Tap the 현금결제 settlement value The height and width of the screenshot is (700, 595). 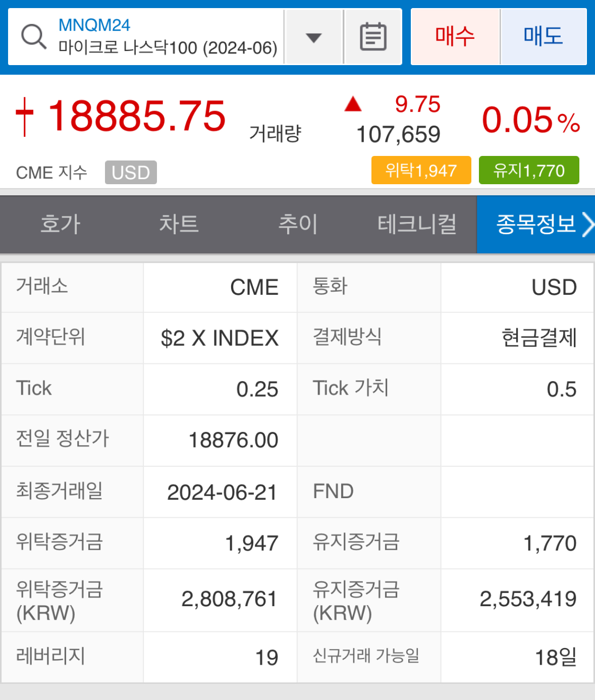point(539,338)
